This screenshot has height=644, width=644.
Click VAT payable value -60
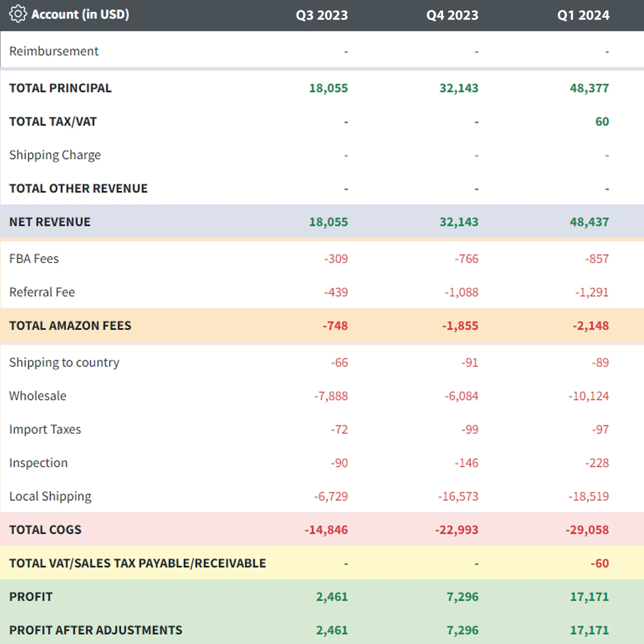pos(600,563)
